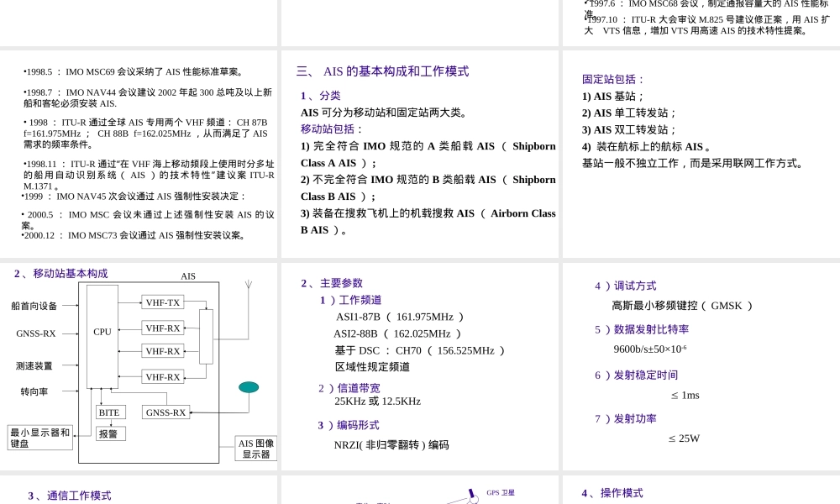Click the 6）发射稳定时间 heading
840x504 pixels.
coord(637,375)
